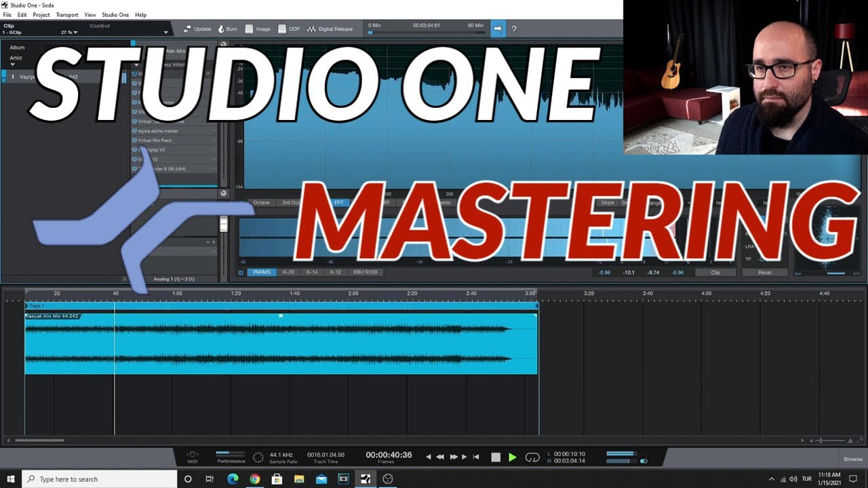Open Analog 1 (1) + 2 (1) output selector
The width and height of the screenshot is (868, 488).
click(x=174, y=279)
